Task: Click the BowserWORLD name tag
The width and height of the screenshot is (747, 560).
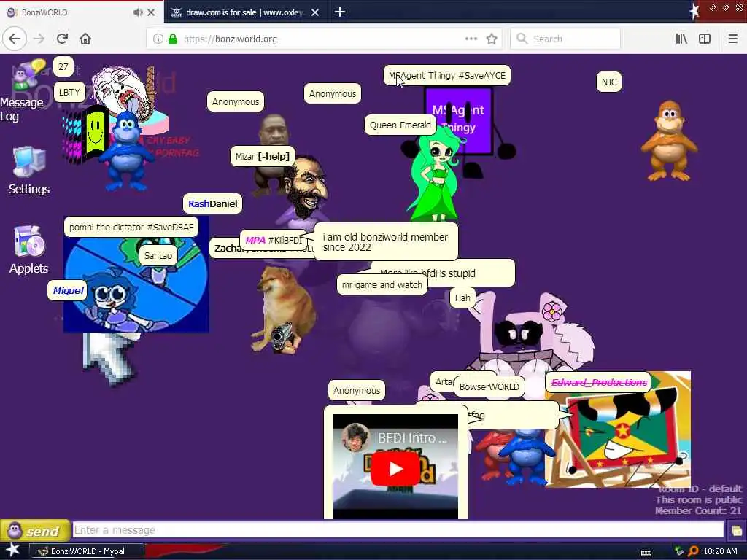Action: (x=489, y=386)
